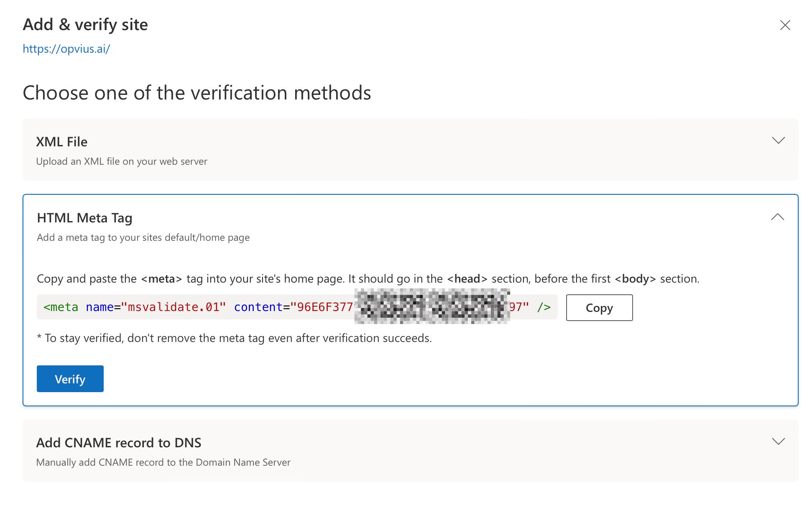
Task: Click the 'Add a meta tag' description text
Action: coord(143,237)
